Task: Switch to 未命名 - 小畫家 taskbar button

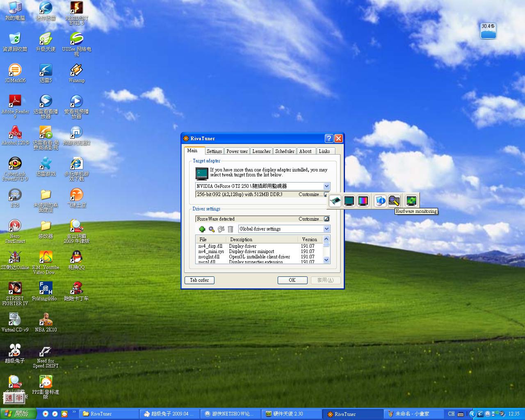Action: 413,414
